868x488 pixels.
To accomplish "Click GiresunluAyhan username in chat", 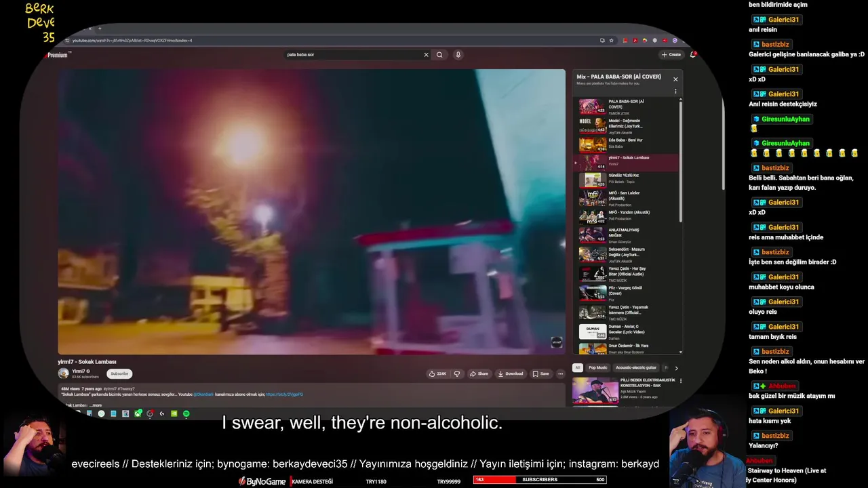I will [x=785, y=119].
